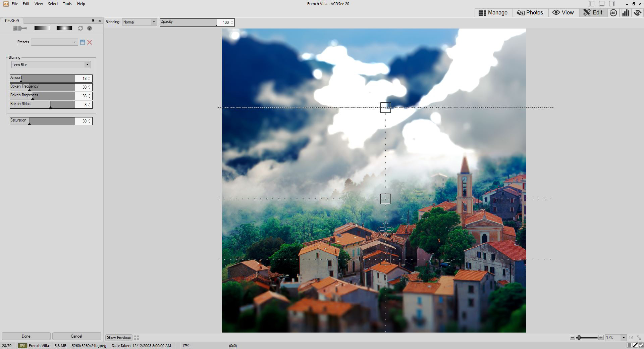Toggle the bottom panel layout icon
The image size is (644, 349).
(x=602, y=4)
